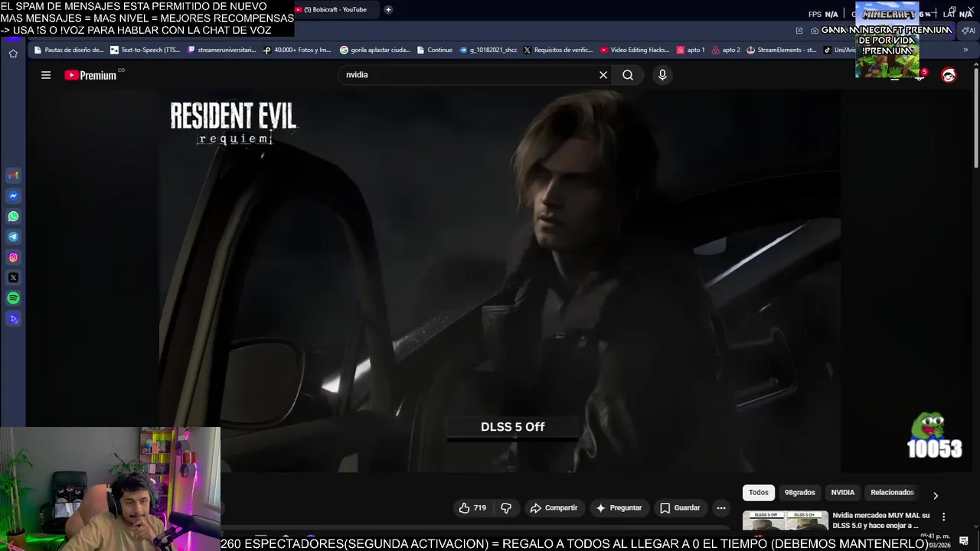Open options for Nvidia mercadea MUY MAL video
980x551 pixels.
pyautogui.click(x=943, y=517)
